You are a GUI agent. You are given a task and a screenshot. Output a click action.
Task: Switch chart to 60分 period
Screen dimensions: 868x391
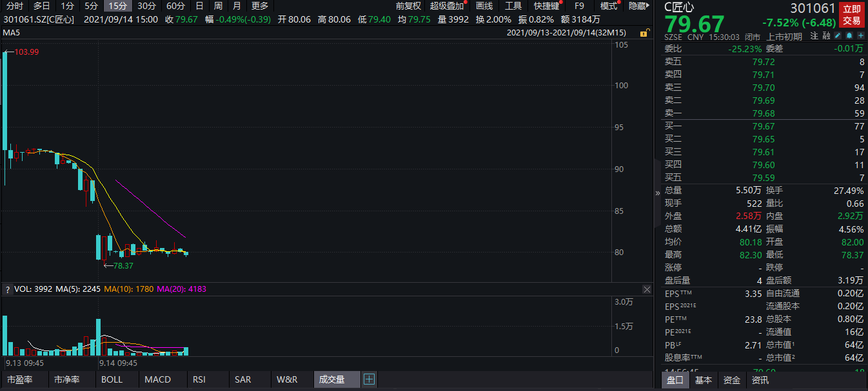pos(175,6)
